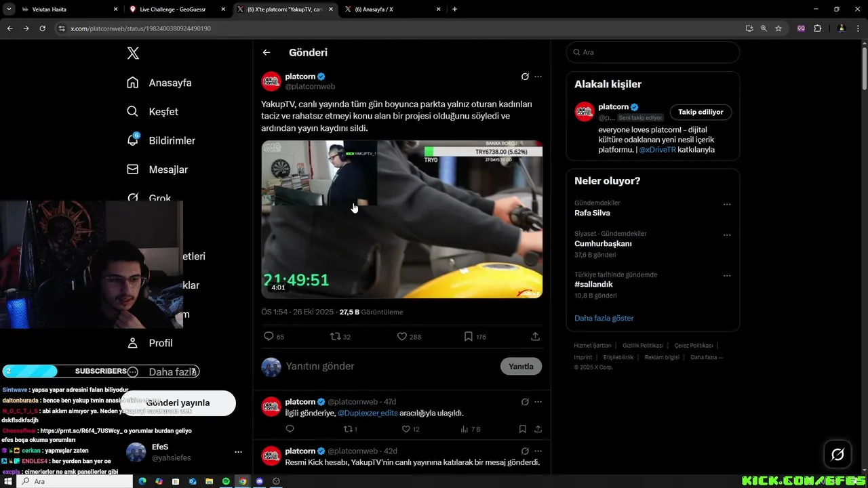The height and width of the screenshot is (488, 868).
Task: Open Profil from the sidebar
Action: click(x=150, y=343)
